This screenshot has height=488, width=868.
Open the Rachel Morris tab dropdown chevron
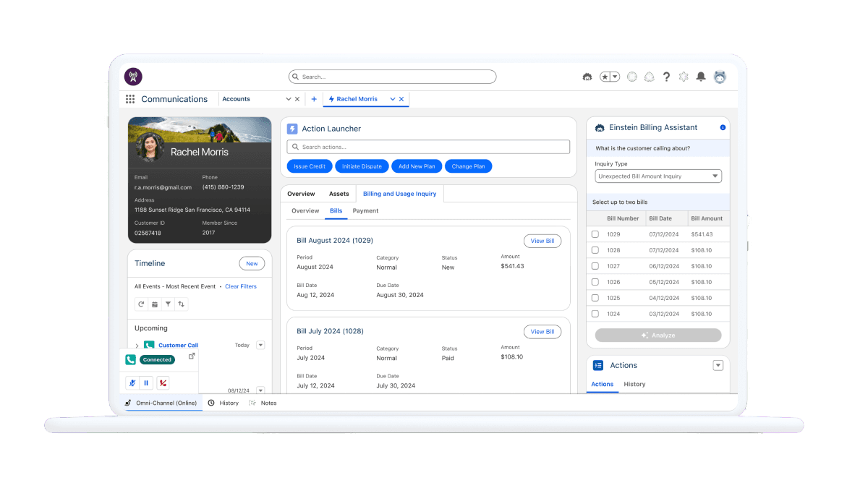(393, 99)
